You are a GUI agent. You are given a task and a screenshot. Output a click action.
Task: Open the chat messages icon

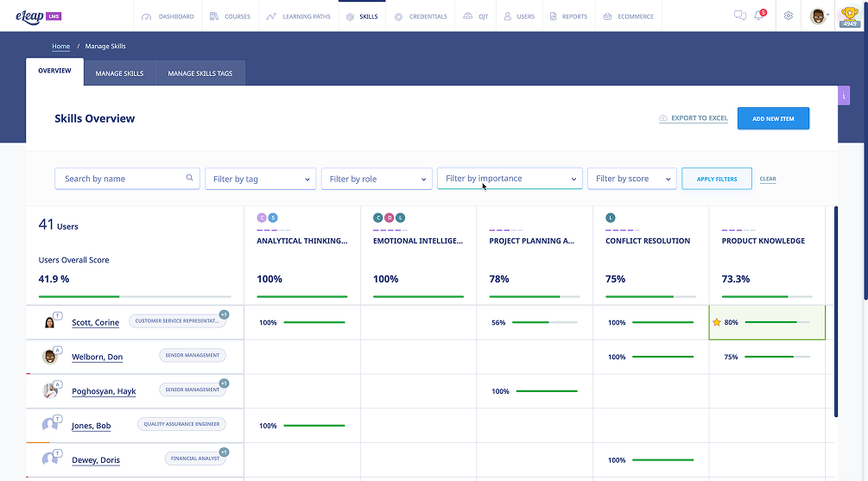point(739,16)
